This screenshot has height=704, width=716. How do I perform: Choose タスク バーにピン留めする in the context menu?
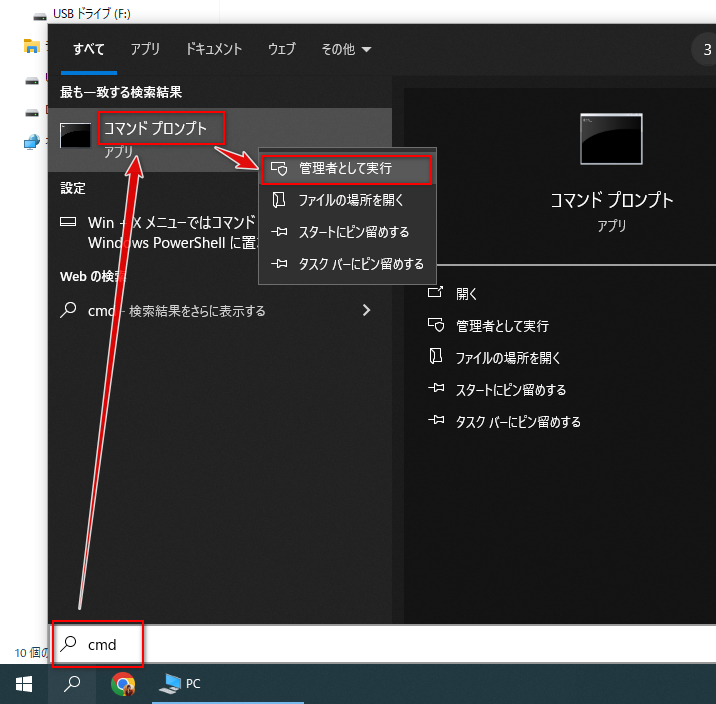[347, 264]
